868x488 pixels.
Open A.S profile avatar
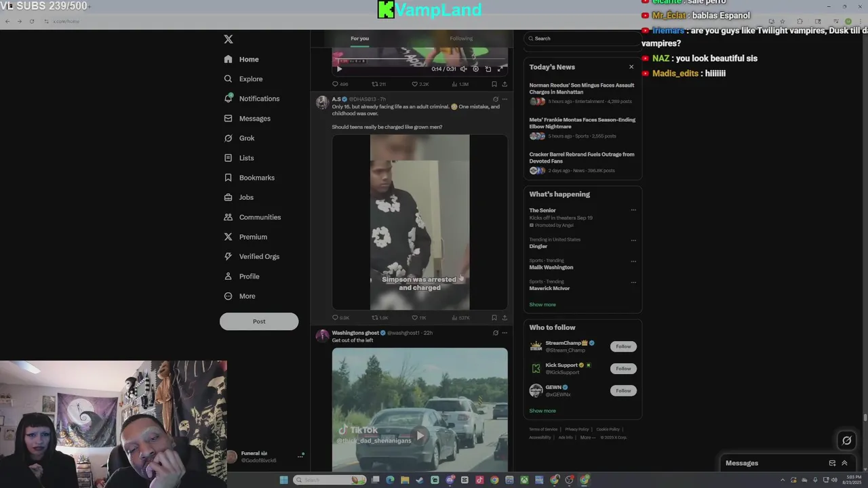click(322, 102)
